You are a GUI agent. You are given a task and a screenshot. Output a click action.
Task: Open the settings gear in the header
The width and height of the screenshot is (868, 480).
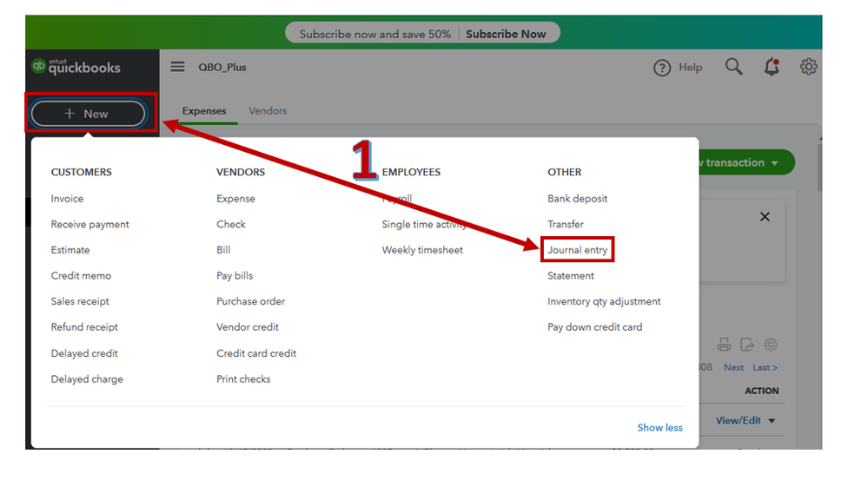[808, 67]
